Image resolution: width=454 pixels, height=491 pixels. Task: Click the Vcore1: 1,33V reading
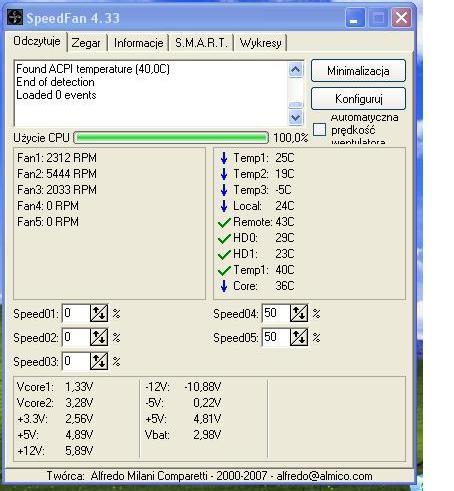(x=55, y=387)
